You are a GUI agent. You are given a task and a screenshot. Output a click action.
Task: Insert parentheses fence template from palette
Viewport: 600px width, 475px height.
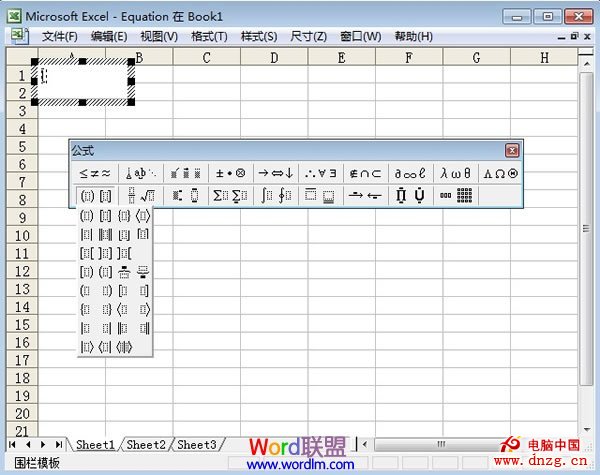[x=86, y=216]
